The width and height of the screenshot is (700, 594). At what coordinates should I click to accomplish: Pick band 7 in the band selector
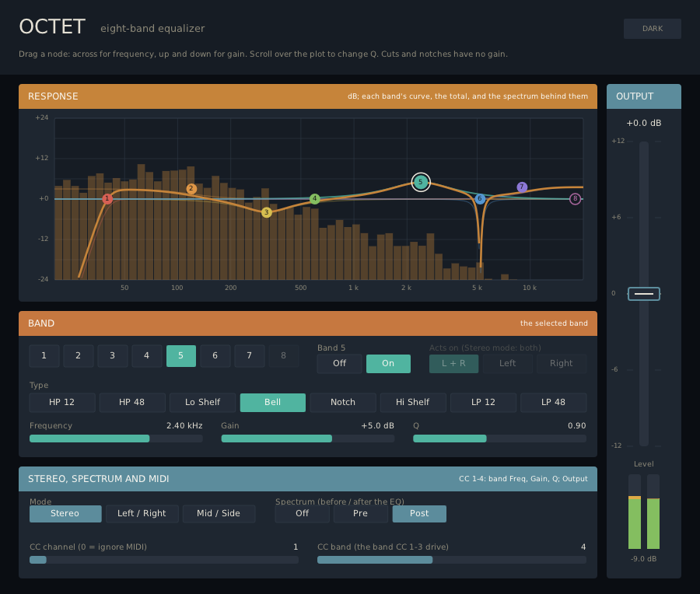point(249,355)
